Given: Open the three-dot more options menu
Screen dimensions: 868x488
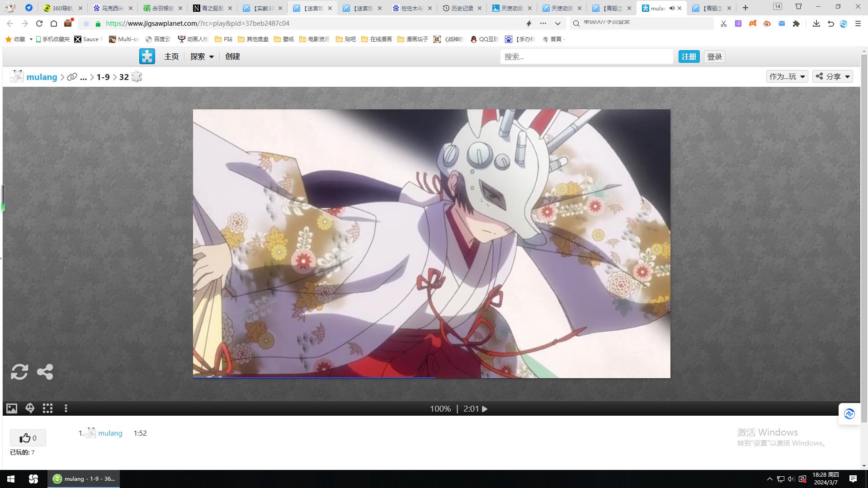Looking at the screenshot, I should (x=66, y=408).
